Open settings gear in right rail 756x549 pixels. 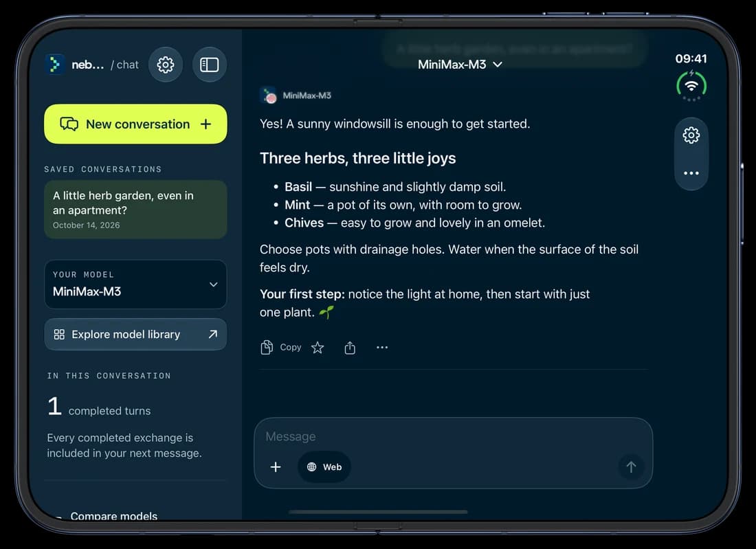[691, 135]
